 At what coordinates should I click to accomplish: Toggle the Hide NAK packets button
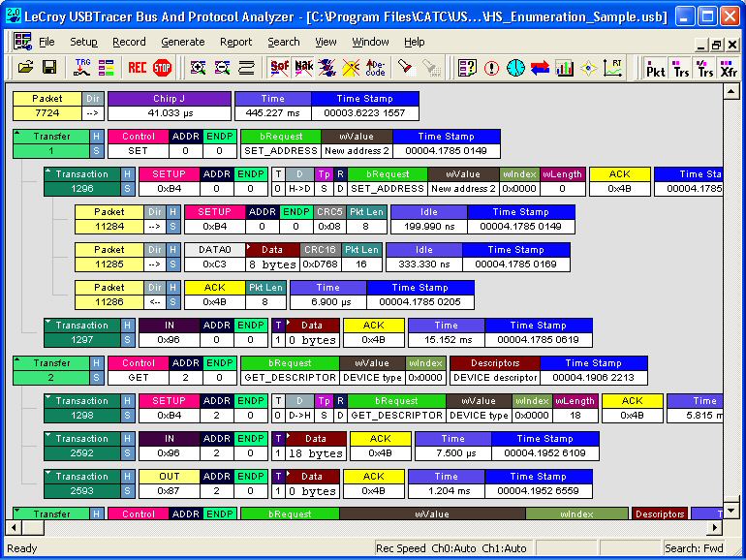coord(303,68)
